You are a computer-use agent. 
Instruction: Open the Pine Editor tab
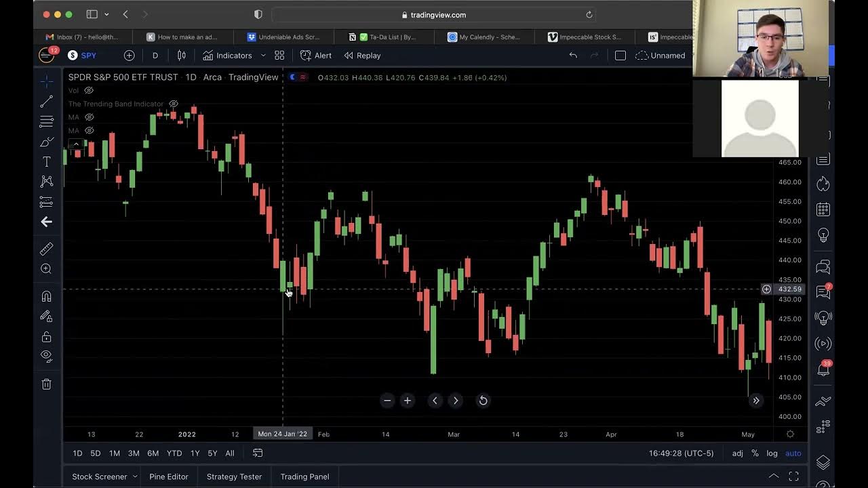click(x=169, y=476)
